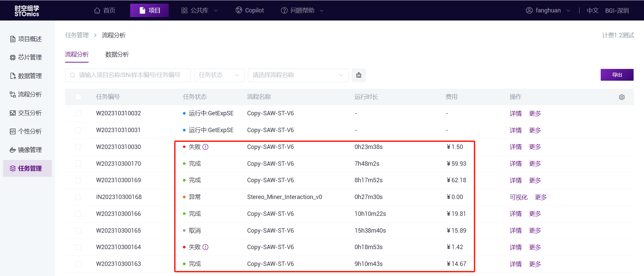Click the BGI-深圳 site label
The height and width of the screenshot is (276, 644).
[x=617, y=10]
